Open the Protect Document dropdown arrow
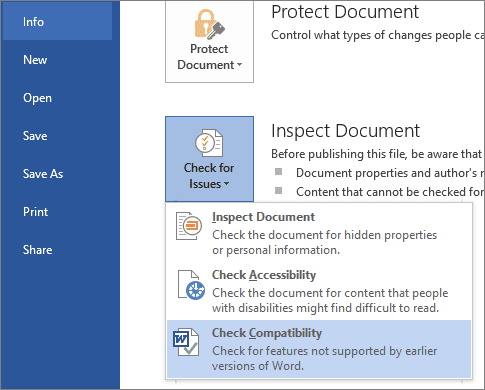 coord(239,65)
